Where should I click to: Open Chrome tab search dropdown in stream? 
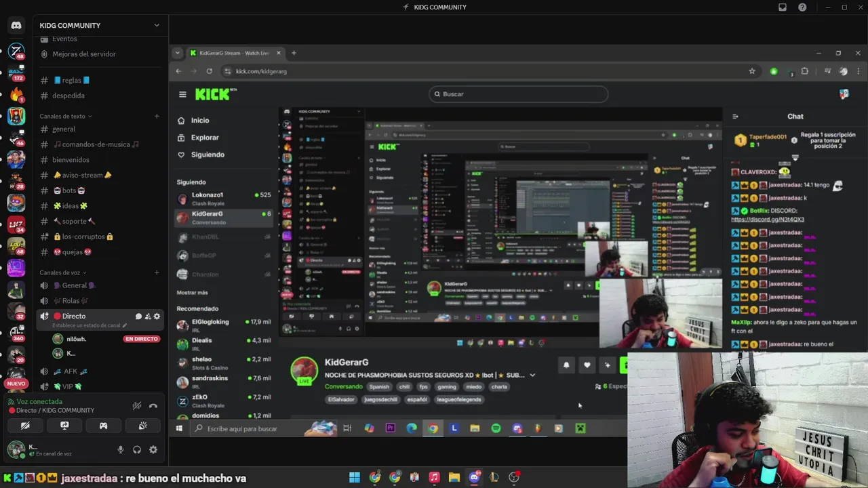(x=177, y=53)
